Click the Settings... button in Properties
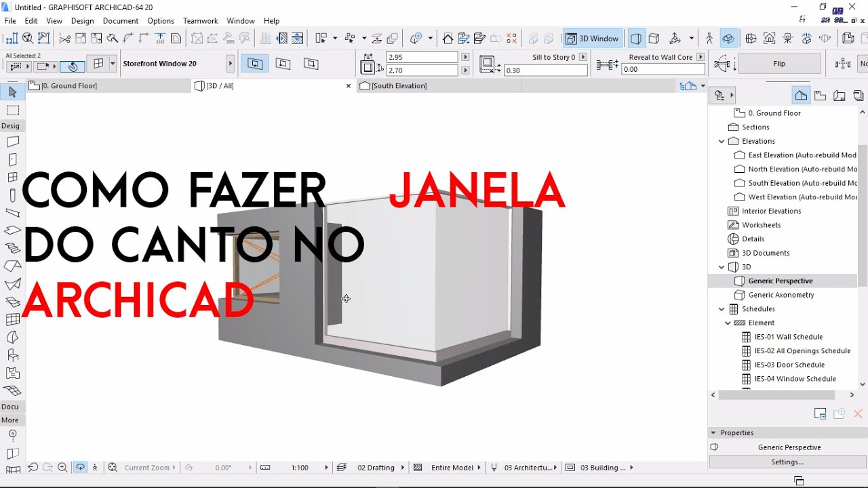The image size is (868, 488). [x=787, y=462]
